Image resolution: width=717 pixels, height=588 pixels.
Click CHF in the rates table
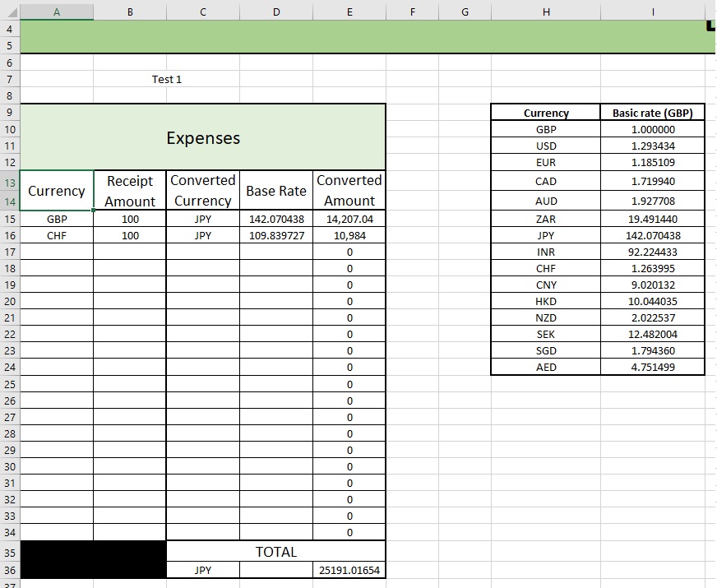[x=546, y=268]
